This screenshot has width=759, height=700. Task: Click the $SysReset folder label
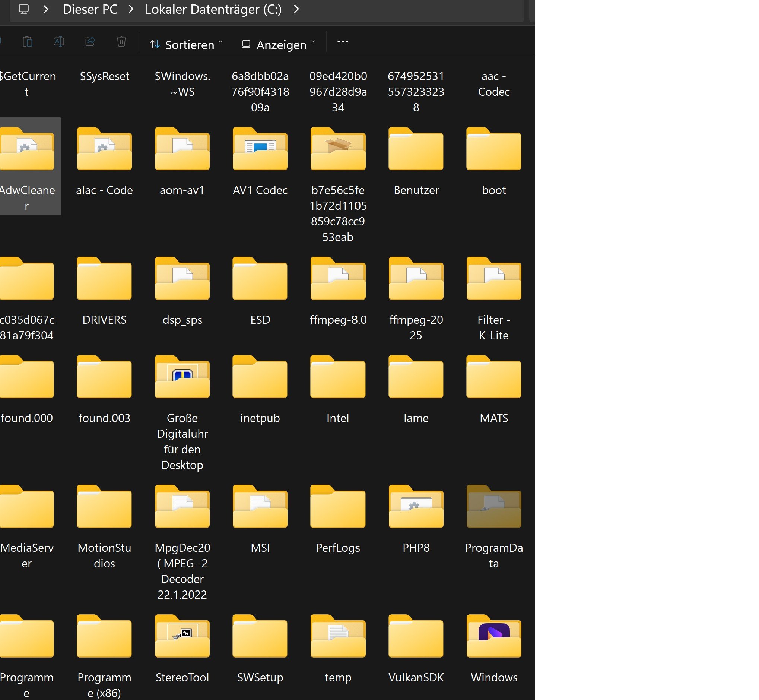105,76
